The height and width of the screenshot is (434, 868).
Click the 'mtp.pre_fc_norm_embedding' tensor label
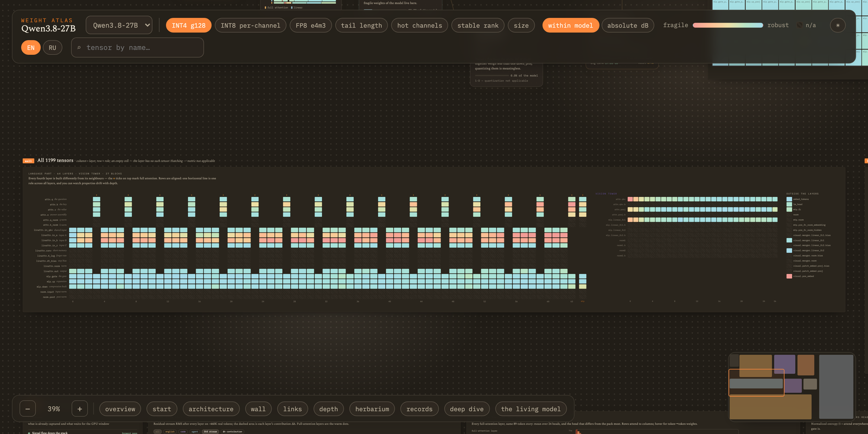click(x=809, y=225)
